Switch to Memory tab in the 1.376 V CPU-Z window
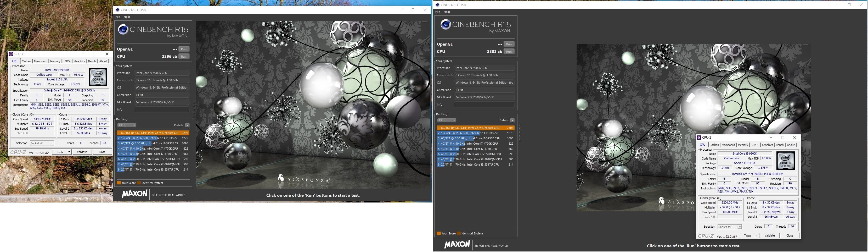The width and height of the screenshot is (868, 252). (743, 145)
